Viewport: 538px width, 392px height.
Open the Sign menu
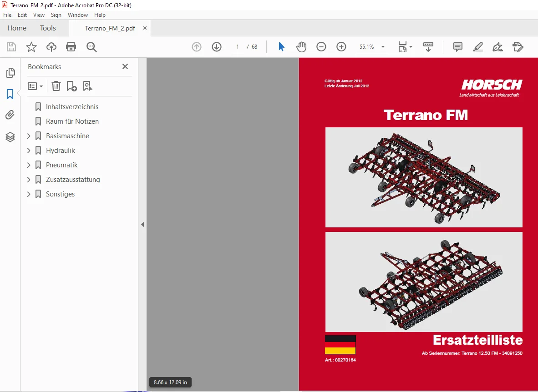pyautogui.click(x=56, y=15)
